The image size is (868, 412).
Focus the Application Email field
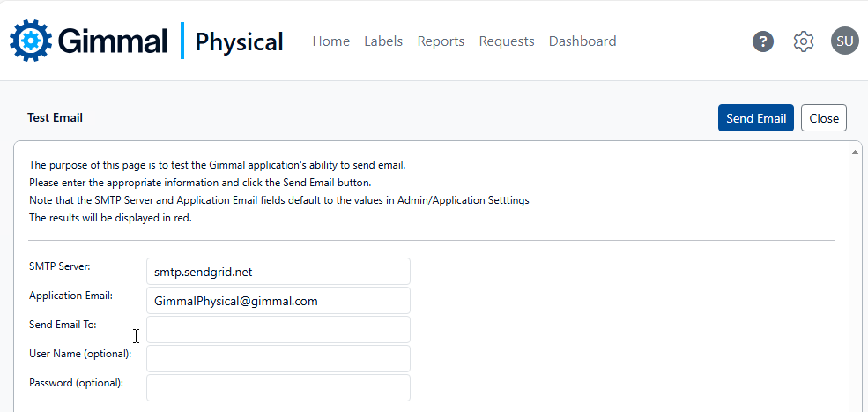pos(278,301)
